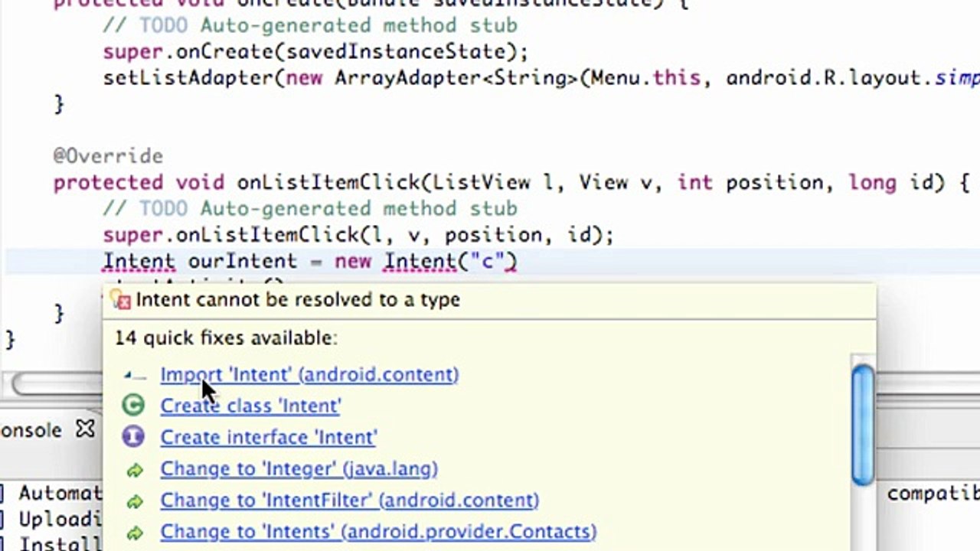980x551 pixels.
Task: Click the '14 quick fixes available:' label
Action: pos(226,337)
